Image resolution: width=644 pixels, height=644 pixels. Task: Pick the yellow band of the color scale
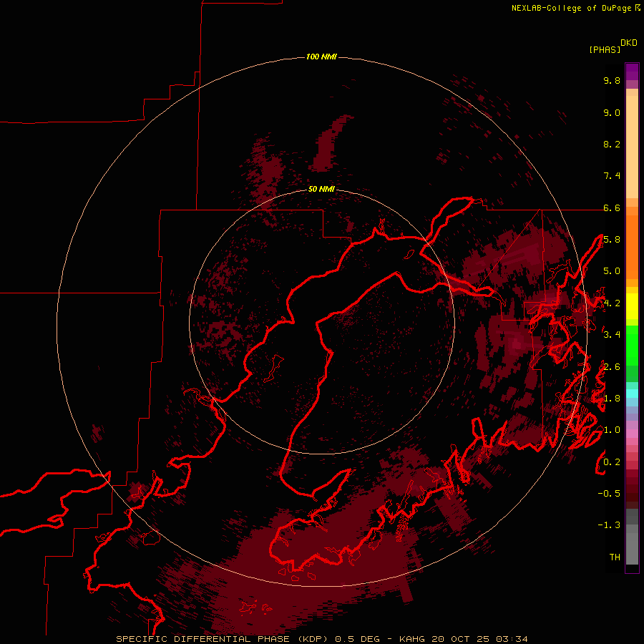(632, 306)
